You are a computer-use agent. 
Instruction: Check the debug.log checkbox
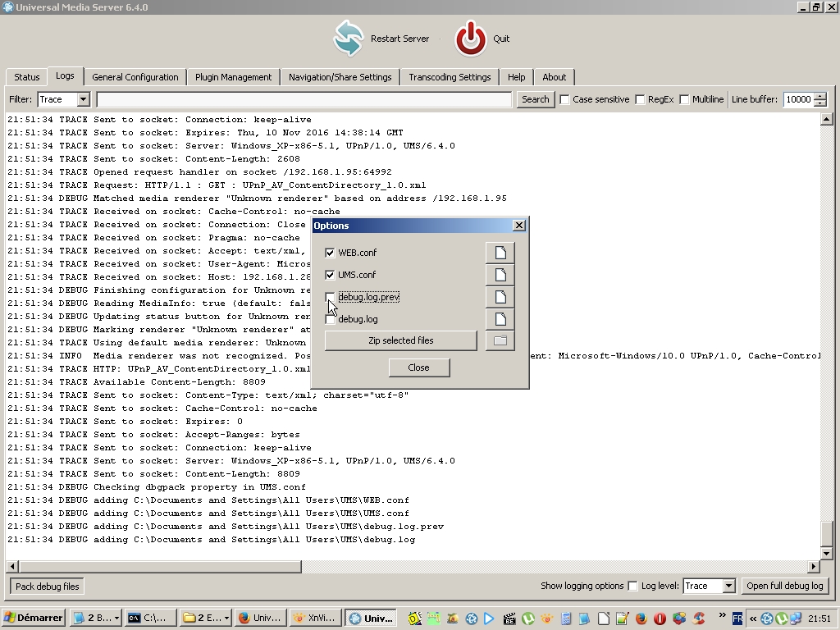point(330,319)
